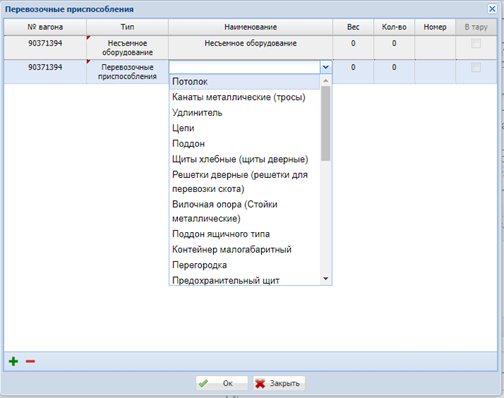
Task: Click second row wagon number 90371394
Action: point(45,67)
